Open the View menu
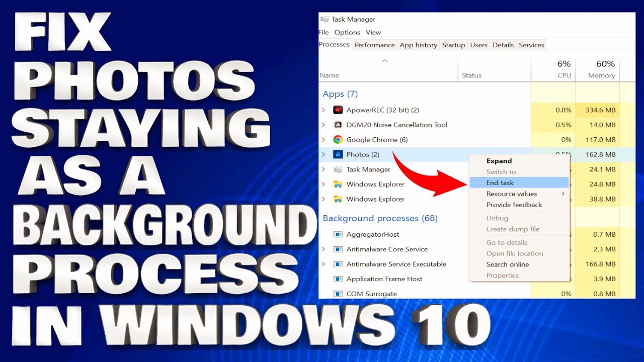This screenshot has width=644, height=362. click(x=373, y=32)
